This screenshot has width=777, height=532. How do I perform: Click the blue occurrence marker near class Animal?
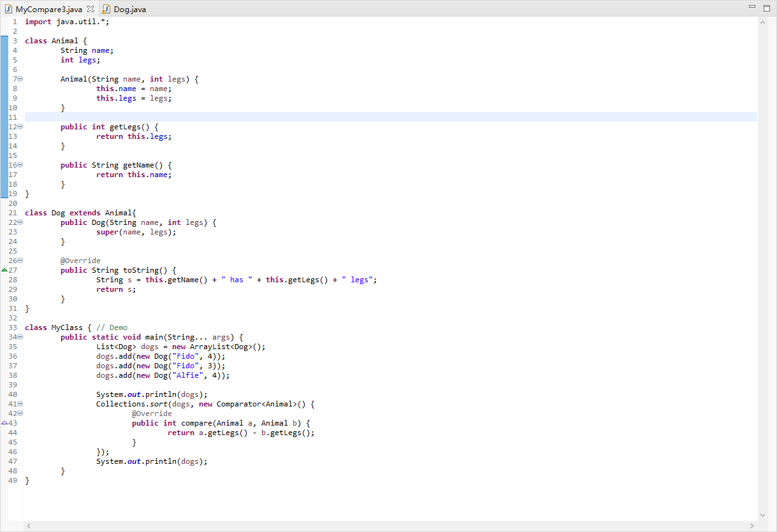pos(5,40)
